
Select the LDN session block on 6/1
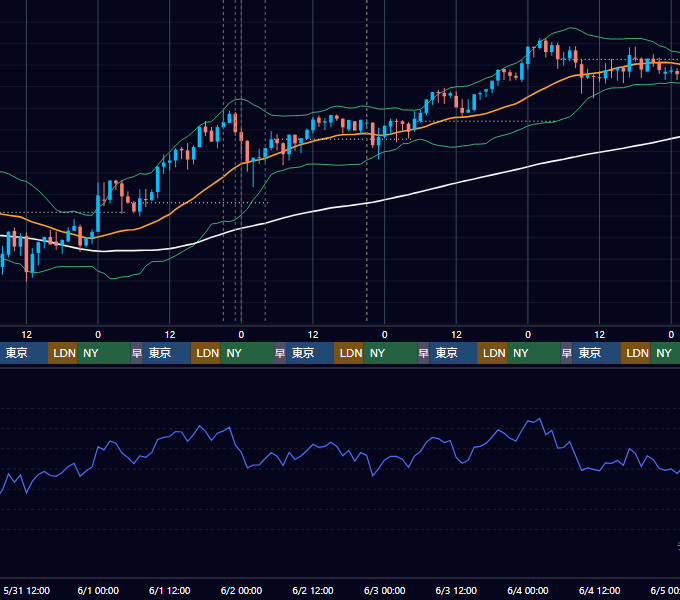(x=206, y=353)
